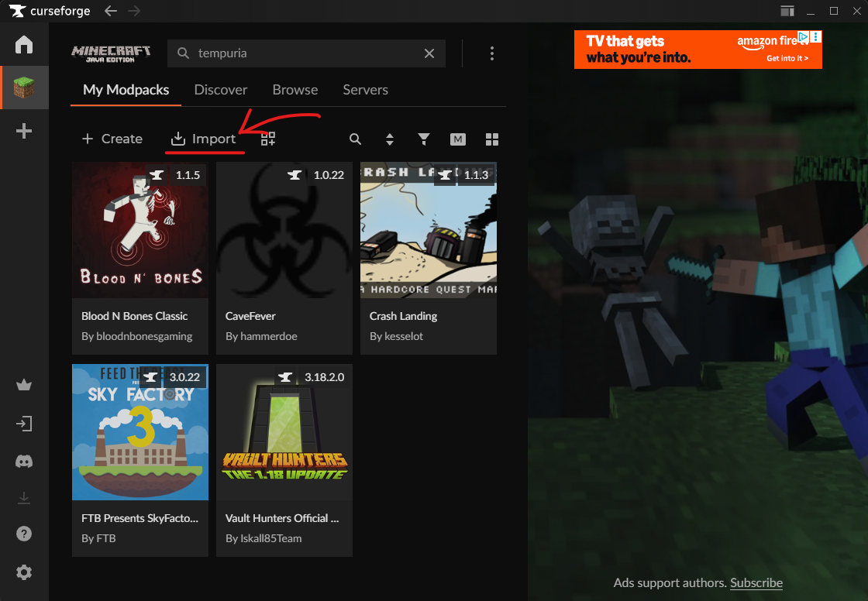
Task: Click the 1.0.22 version badge
Action: (x=329, y=175)
